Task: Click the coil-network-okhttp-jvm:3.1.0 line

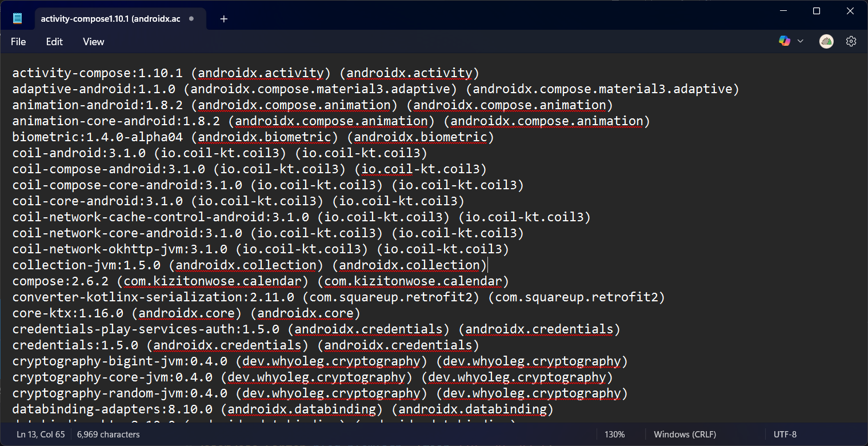Action: point(261,249)
